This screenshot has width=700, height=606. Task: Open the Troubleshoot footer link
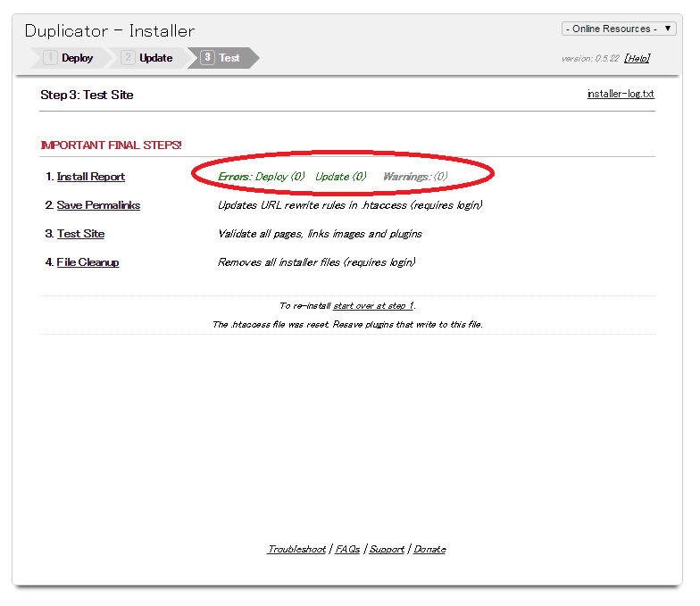[296, 550]
